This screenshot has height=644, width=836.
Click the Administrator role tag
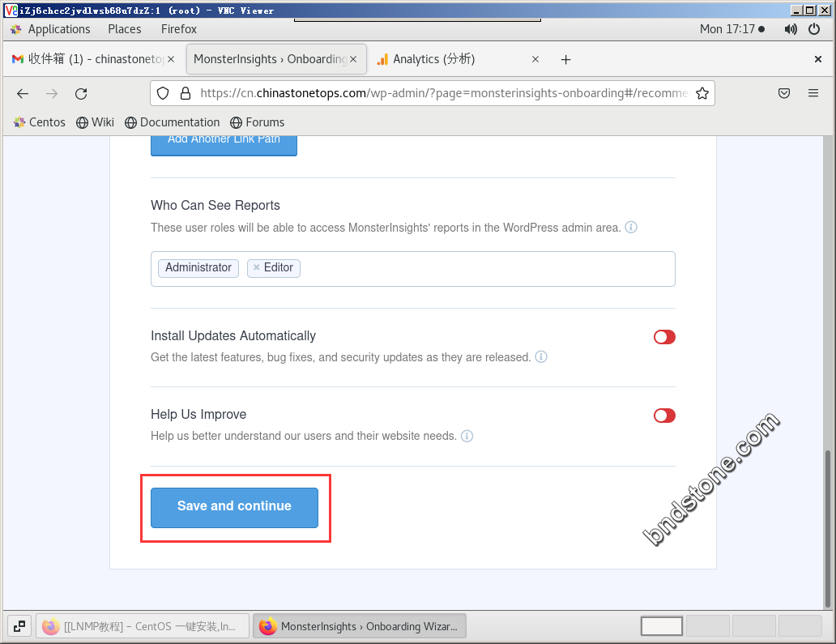tap(198, 267)
